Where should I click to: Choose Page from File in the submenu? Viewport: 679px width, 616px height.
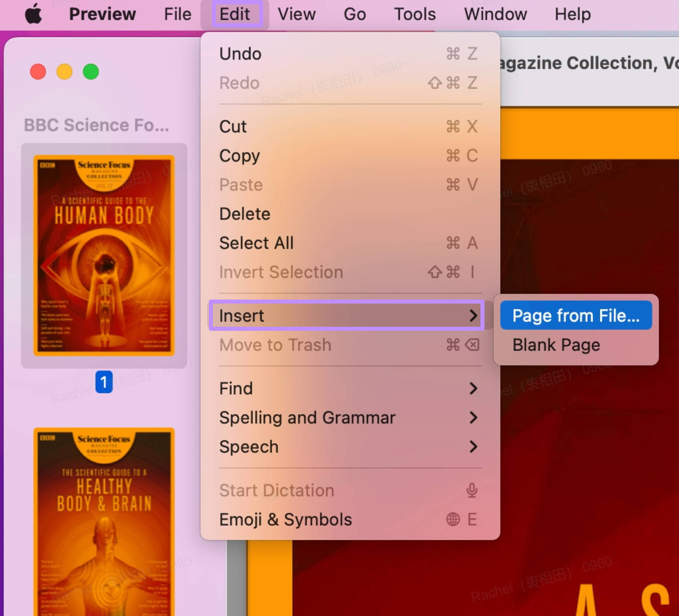tap(576, 316)
